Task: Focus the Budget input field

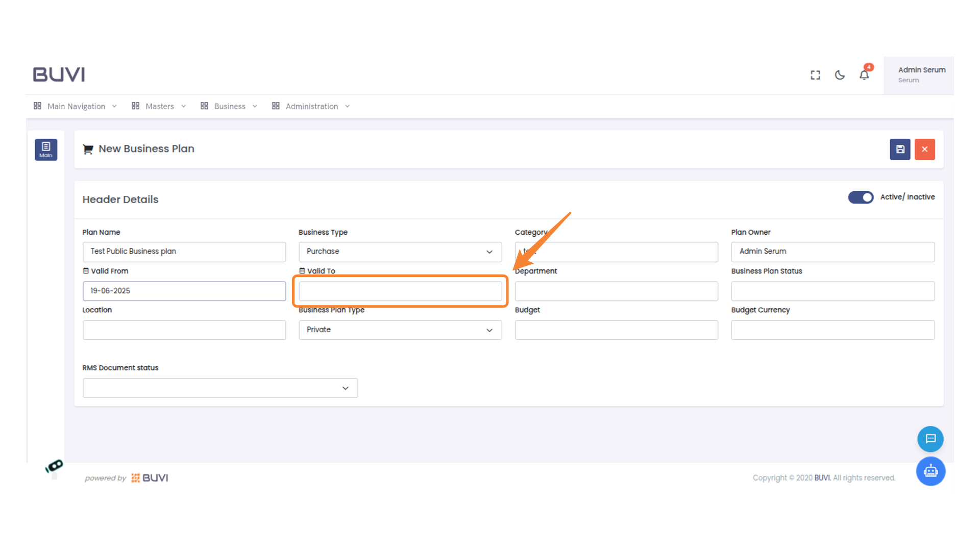Action: point(616,330)
